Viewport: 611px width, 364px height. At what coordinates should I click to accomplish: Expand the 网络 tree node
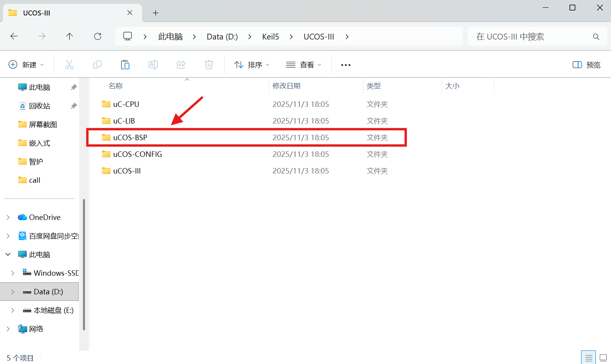[8, 329]
